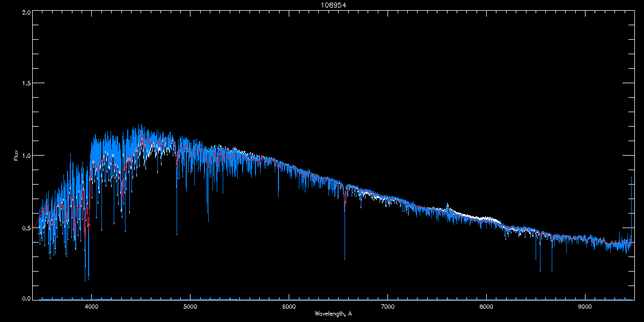Click the 5000 x-axis tick label
Screen dimensions: 644x322
(x=190, y=307)
